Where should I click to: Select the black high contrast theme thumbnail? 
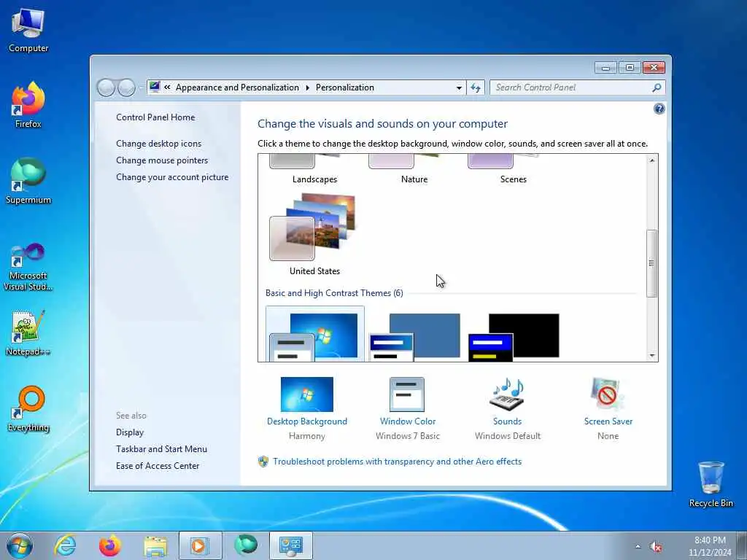pos(514,337)
